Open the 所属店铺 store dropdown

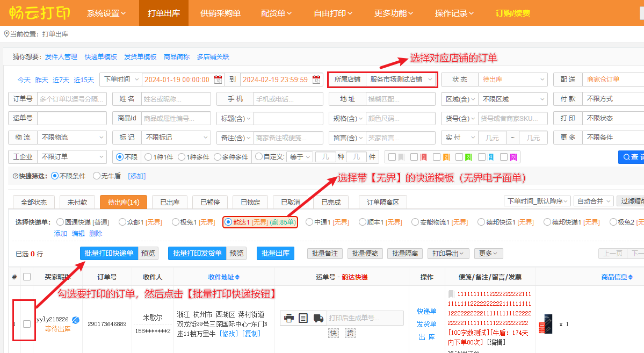(x=400, y=80)
